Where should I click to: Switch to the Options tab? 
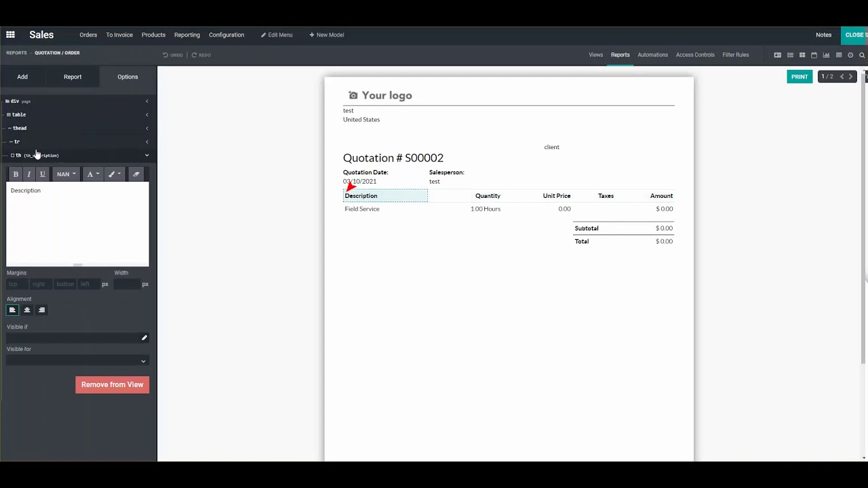[127, 77]
